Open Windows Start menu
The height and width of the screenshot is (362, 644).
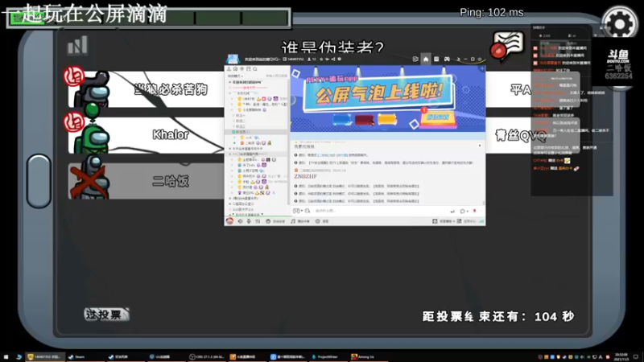(x=6, y=357)
